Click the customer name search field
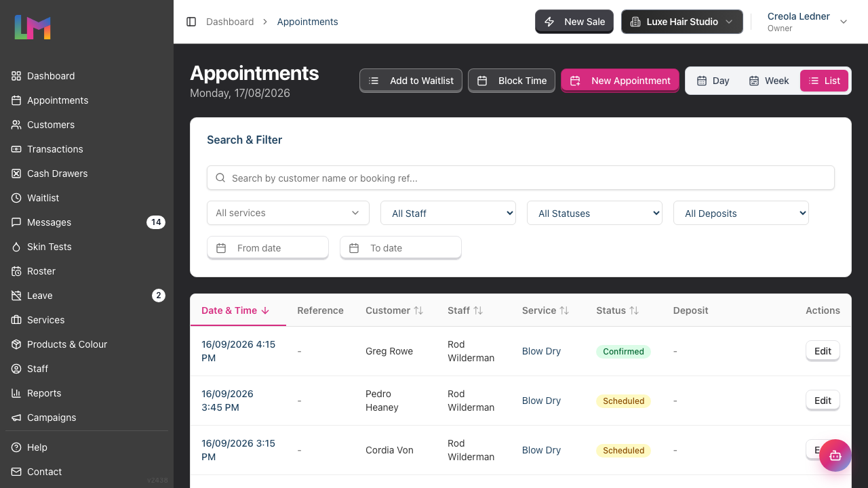 (x=521, y=178)
